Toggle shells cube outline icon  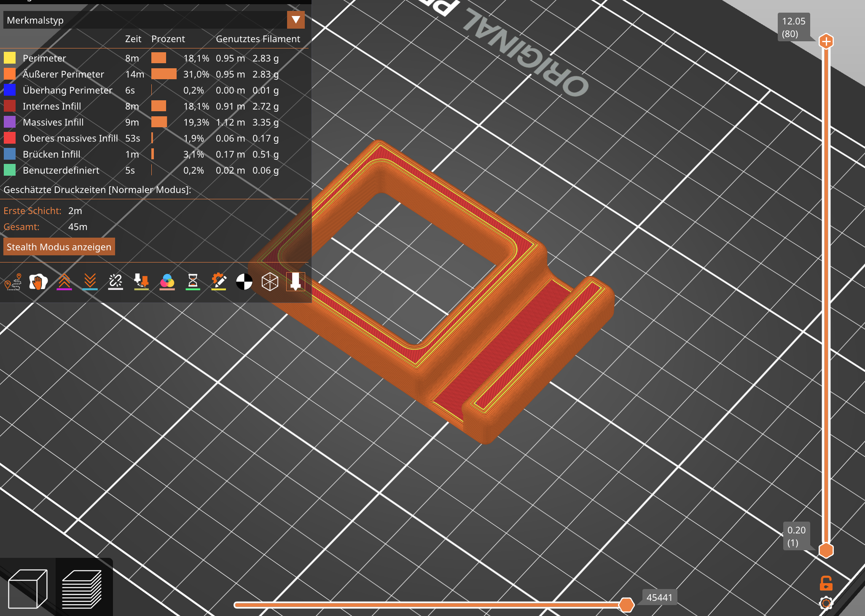point(270,282)
